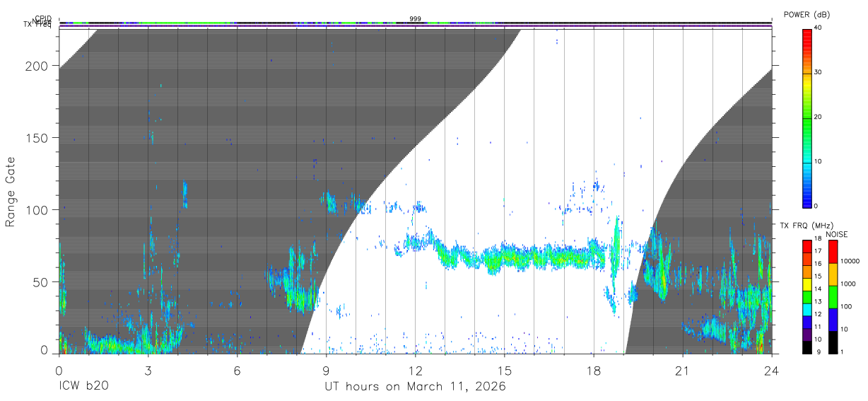Click the 10000 label on noise scale

850,261
